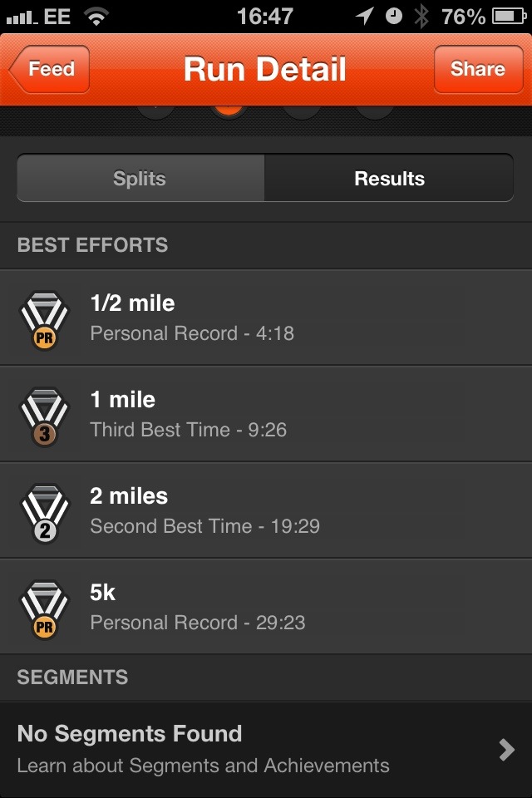
Task: Select the Results tab
Action: pyautogui.click(x=389, y=179)
